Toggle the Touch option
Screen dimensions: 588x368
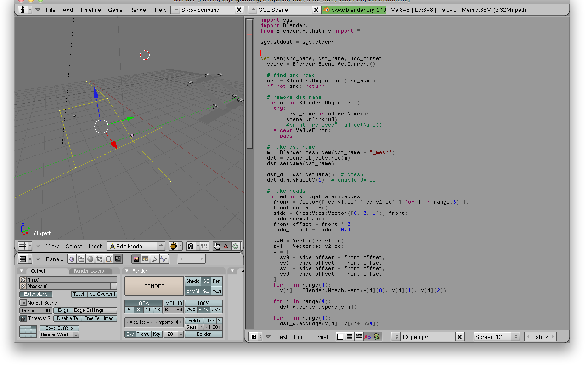point(79,294)
